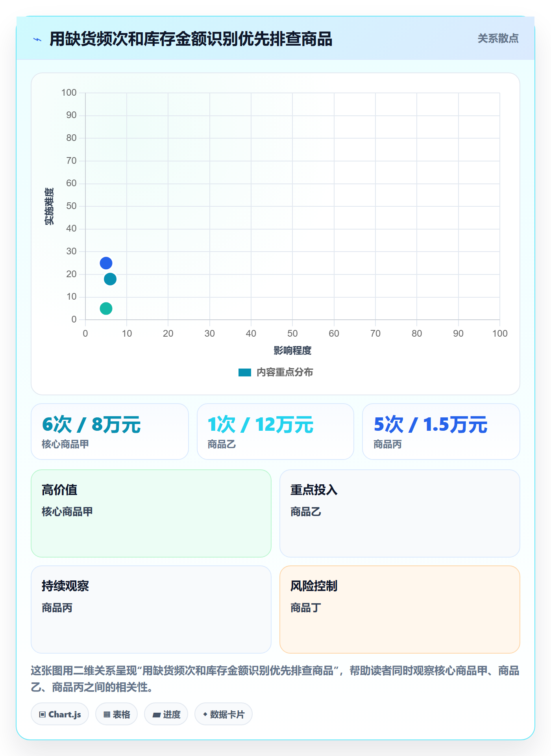Click the 内容重点分布 legend label
This screenshot has width=551, height=756.
coord(285,372)
